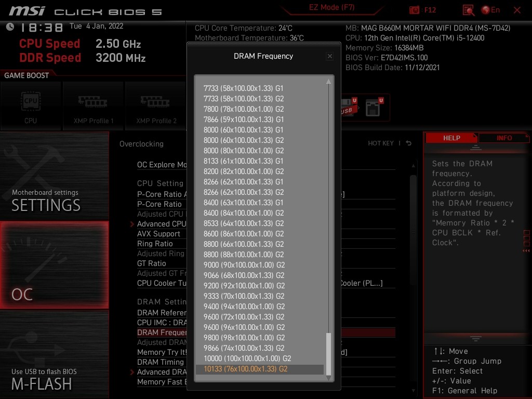Open the OC Explore Mode setting
This screenshot has height=399, width=532.
(162, 165)
